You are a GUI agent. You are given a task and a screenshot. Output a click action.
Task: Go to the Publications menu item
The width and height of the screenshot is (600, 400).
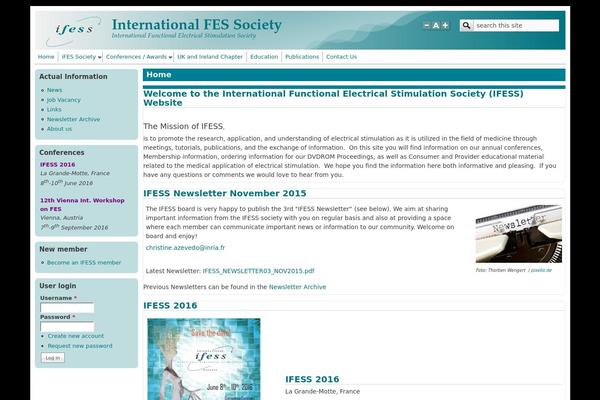click(302, 57)
